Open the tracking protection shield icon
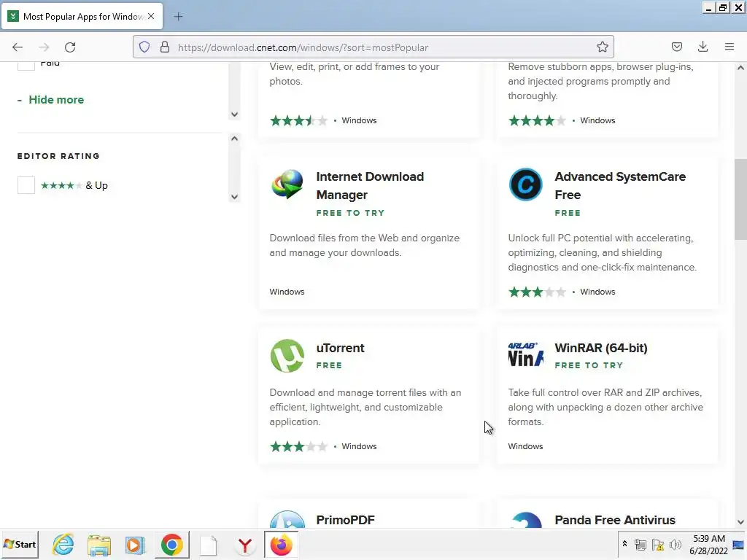 pyautogui.click(x=144, y=47)
